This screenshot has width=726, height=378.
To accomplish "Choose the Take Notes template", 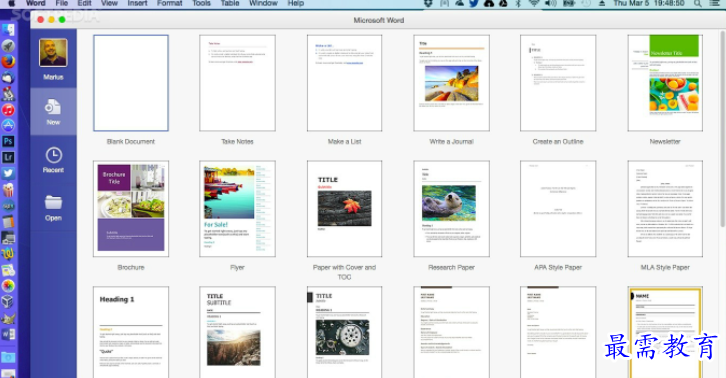I will [x=238, y=83].
